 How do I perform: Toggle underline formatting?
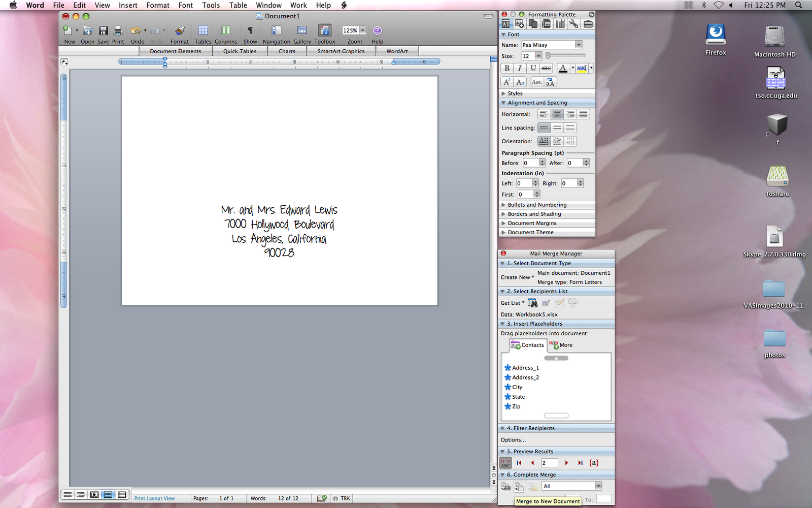pyautogui.click(x=533, y=68)
